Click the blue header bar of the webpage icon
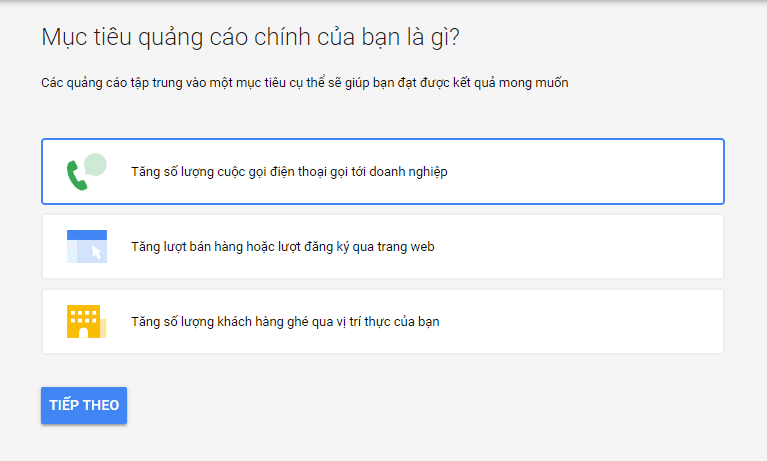 tap(86, 234)
